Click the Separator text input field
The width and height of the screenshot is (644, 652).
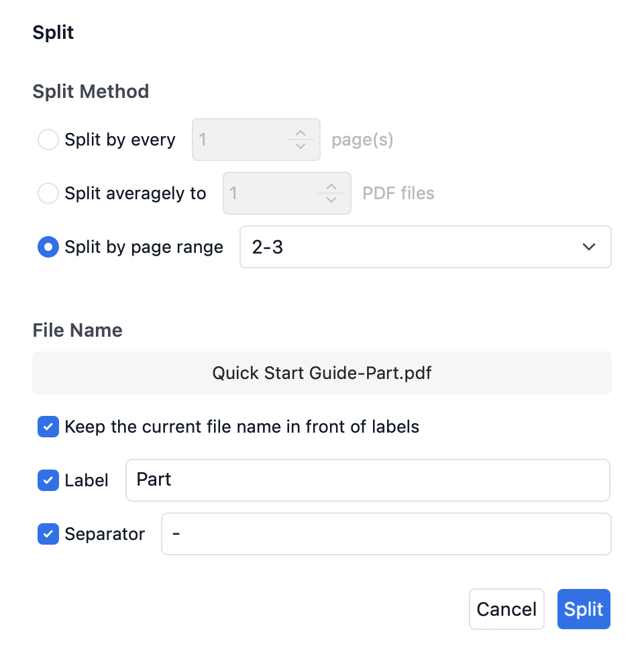[x=386, y=535]
